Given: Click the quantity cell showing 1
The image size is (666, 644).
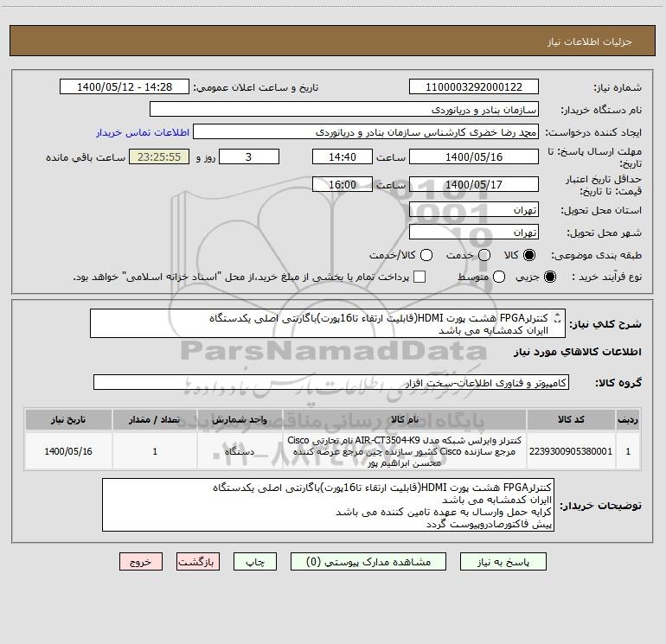Looking at the screenshot, I should (x=155, y=451).
